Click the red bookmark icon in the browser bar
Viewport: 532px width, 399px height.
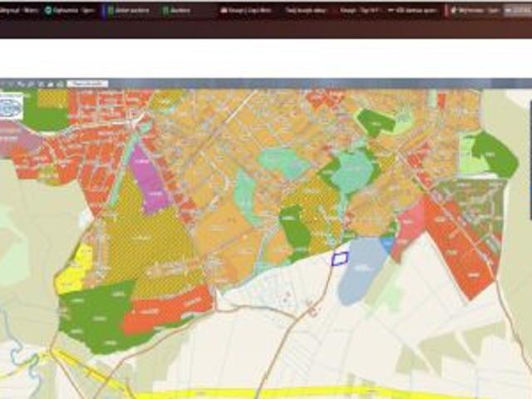pyautogui.click(x=224, y=12)
